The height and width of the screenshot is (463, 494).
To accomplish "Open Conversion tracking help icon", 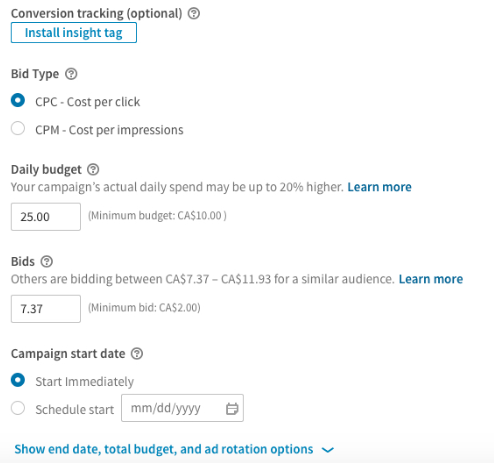I will tap(194, 14).
